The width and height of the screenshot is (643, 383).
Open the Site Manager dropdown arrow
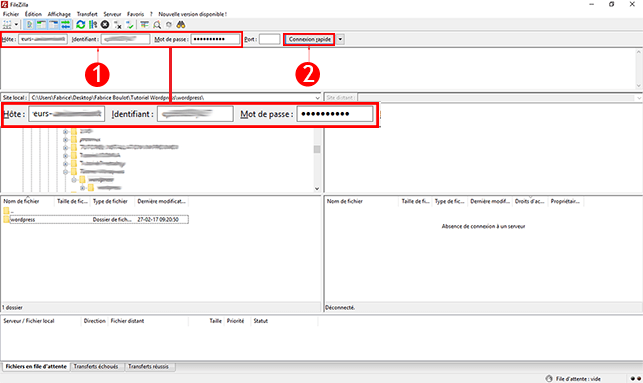click(x=16, y=25)
